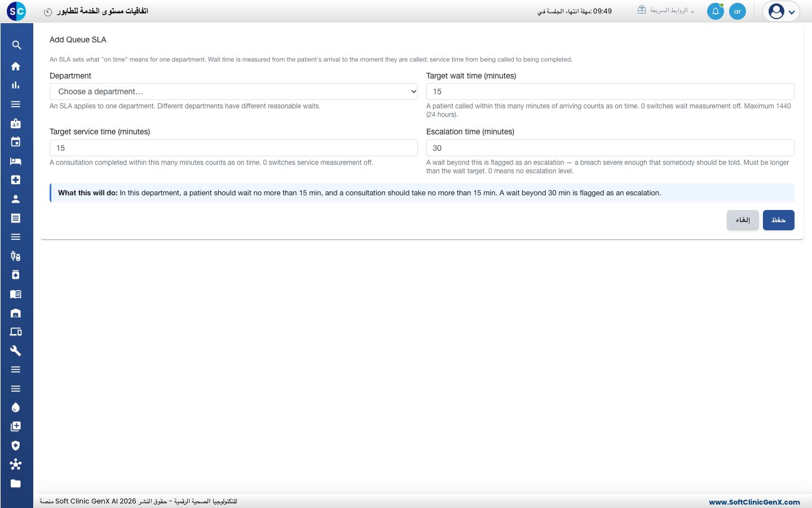Save the SLA with حفظ button

pos(779,220)
